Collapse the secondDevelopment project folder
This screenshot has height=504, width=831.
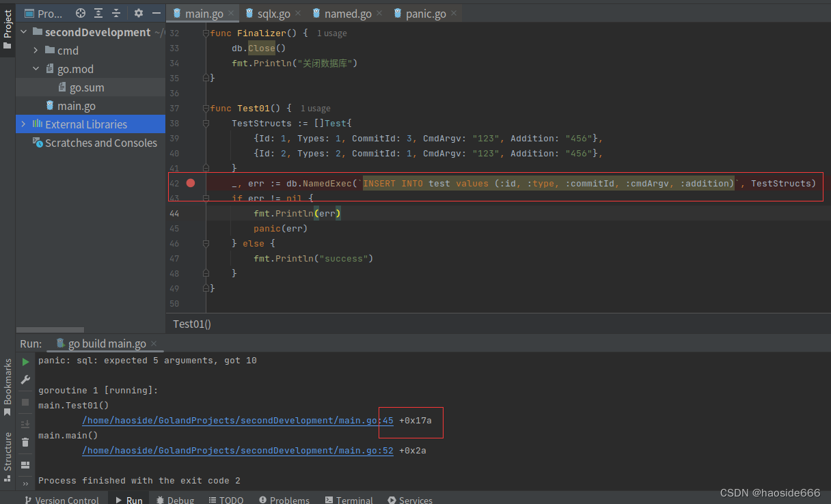23,31
